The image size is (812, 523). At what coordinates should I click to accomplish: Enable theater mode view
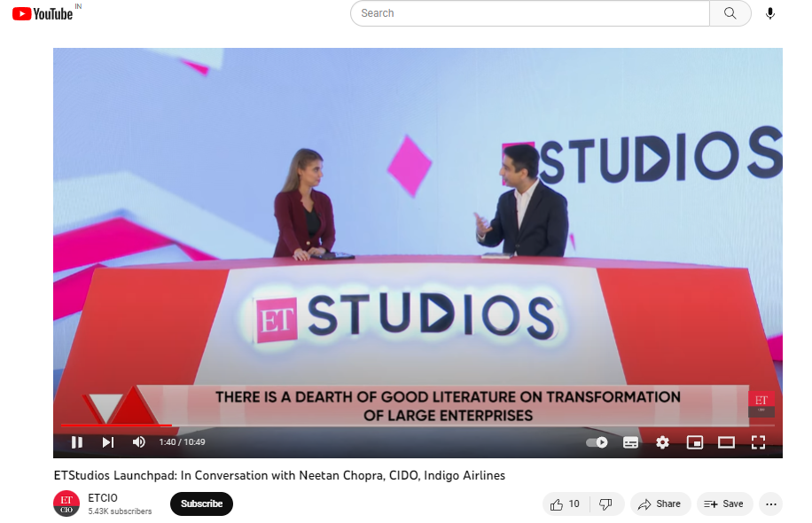[x=726, y=442]
